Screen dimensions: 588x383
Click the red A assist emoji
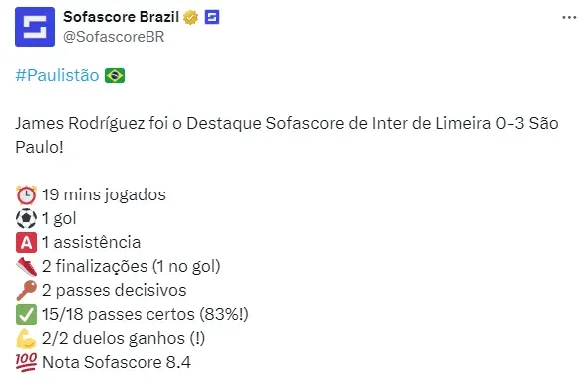tap(26, 242)
